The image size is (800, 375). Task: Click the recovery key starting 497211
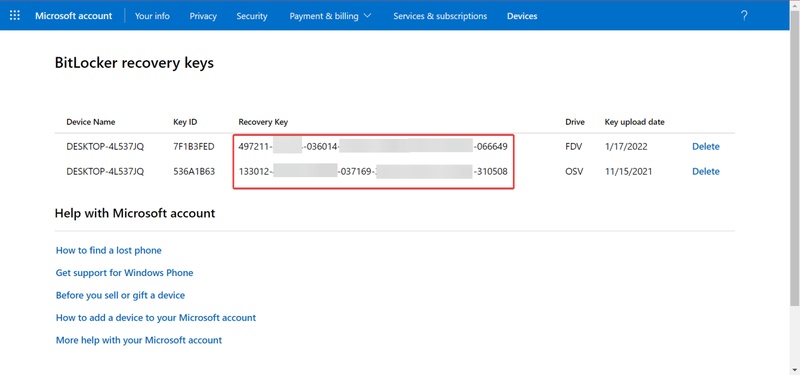tap(373, 147)
